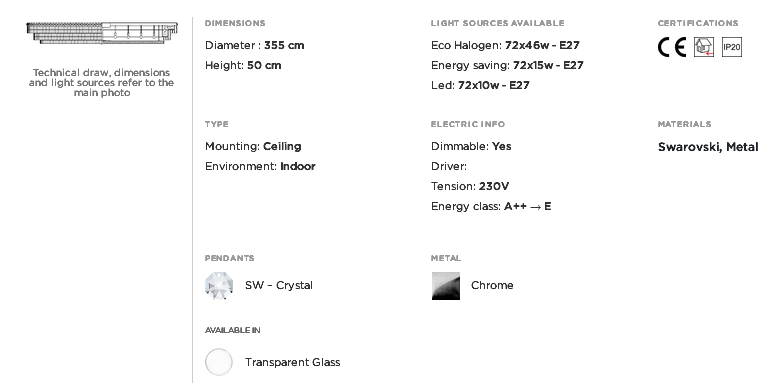This screenshot has width=773, height=383.
Task: Click the Energy class A++ to E text
Action: [x=491, y=207]
